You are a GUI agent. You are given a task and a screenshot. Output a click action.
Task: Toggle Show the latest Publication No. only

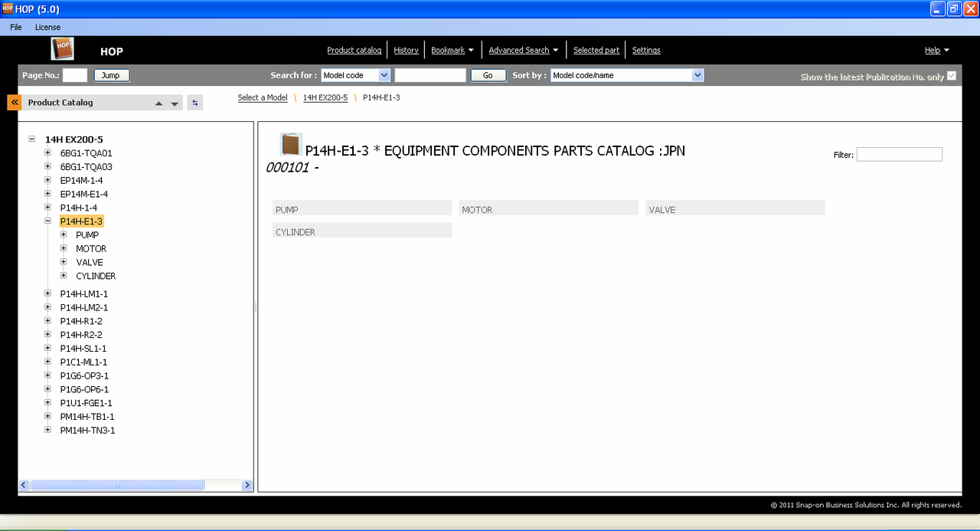pyautogui.click(x=952, y=76)
